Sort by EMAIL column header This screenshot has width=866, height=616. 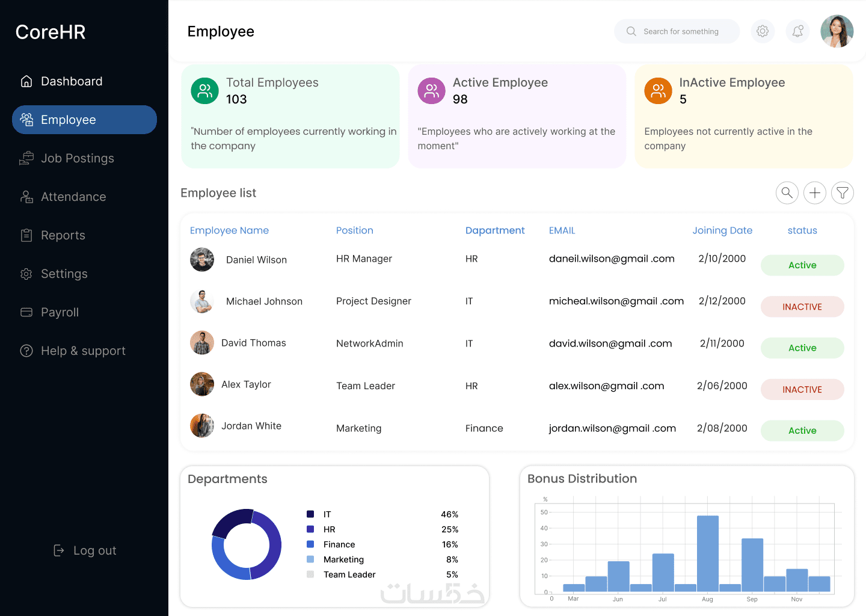click(562, 230)
